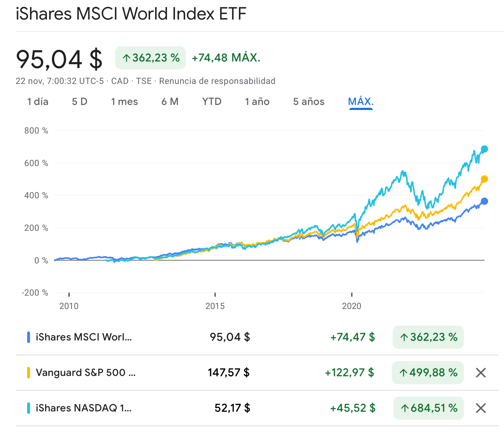
Task: Click the cyan NASDAQ endpoint dot on chart
Action: tap(484, 149)
